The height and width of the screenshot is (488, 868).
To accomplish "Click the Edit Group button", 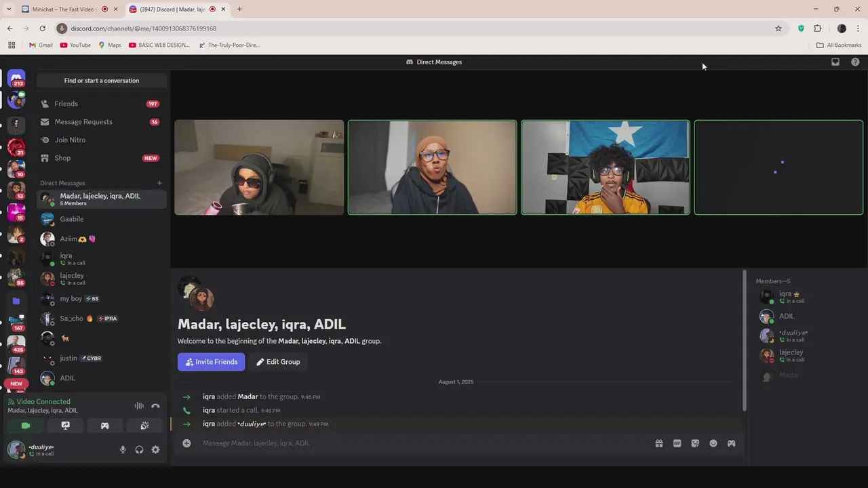I will point(278,362).
